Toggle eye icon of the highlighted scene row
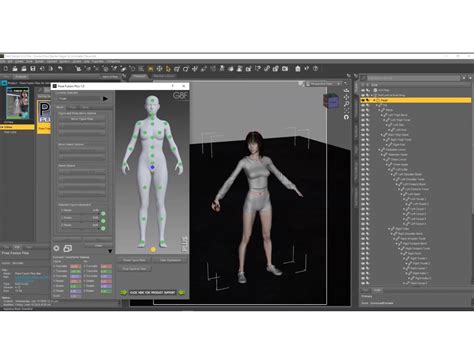 pyautogui.click(x=363, y=100)
